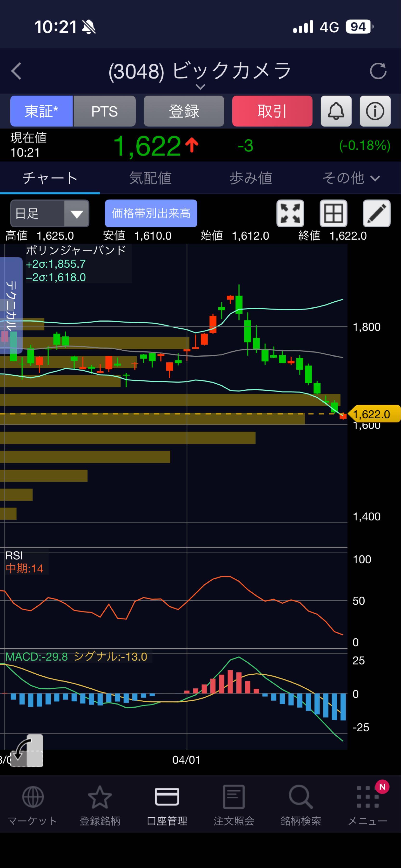The width and height of the screenshot is (401, 868).
Task: Open the マーケット globe icon
Action: click(x=33, y=797)
